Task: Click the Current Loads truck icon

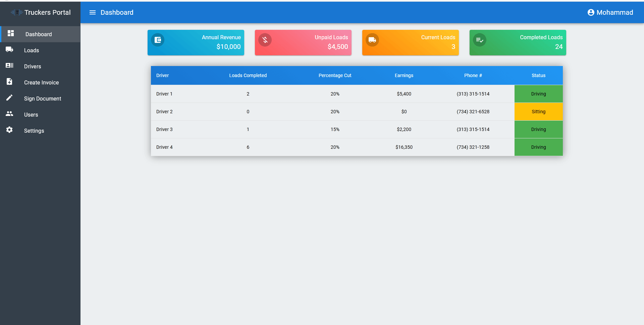Action: tap(372, 40)
